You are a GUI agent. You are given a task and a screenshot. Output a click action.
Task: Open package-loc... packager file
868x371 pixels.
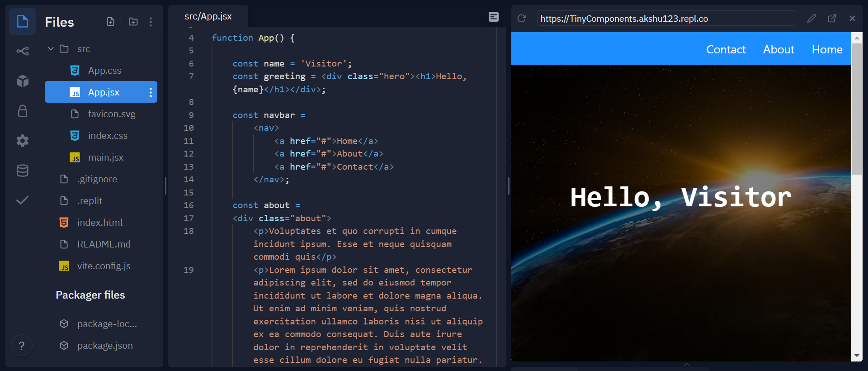pos(101,324)
